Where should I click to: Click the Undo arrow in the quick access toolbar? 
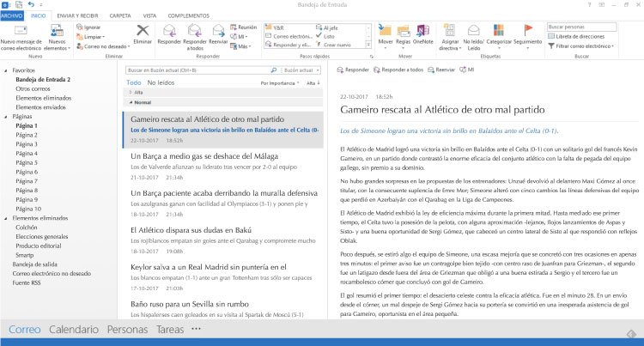click(x=31, y=4)
